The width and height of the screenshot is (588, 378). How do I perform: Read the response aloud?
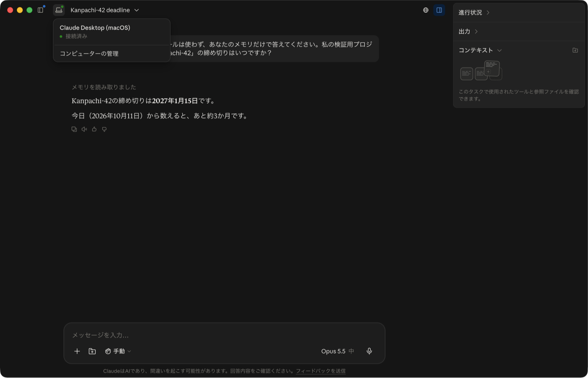coord(84,129)
